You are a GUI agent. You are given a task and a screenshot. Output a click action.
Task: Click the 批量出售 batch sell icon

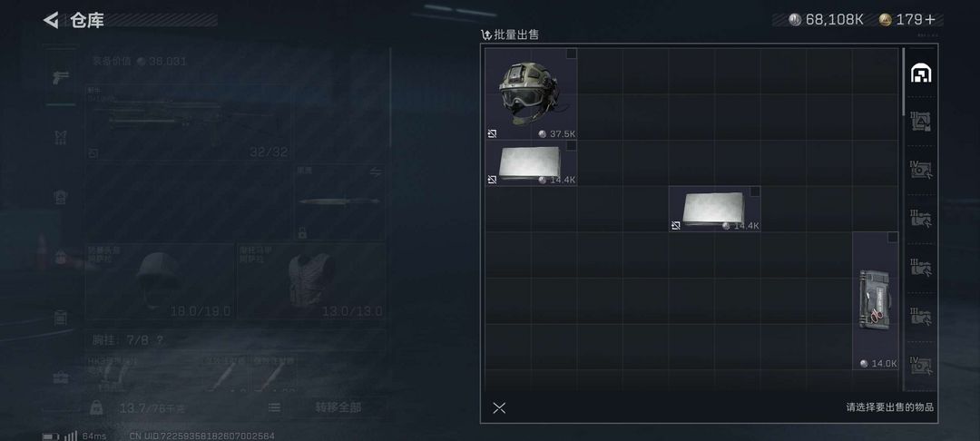coord(486,35)
